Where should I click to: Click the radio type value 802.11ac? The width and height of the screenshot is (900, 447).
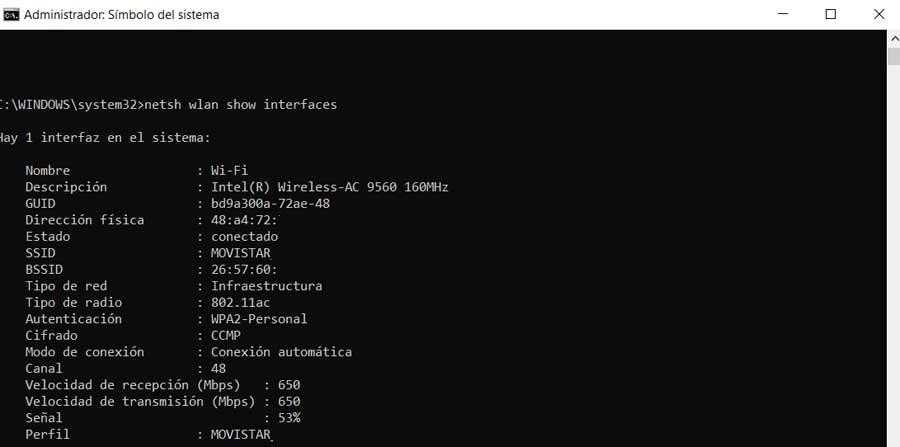click(x=241, y=302)
